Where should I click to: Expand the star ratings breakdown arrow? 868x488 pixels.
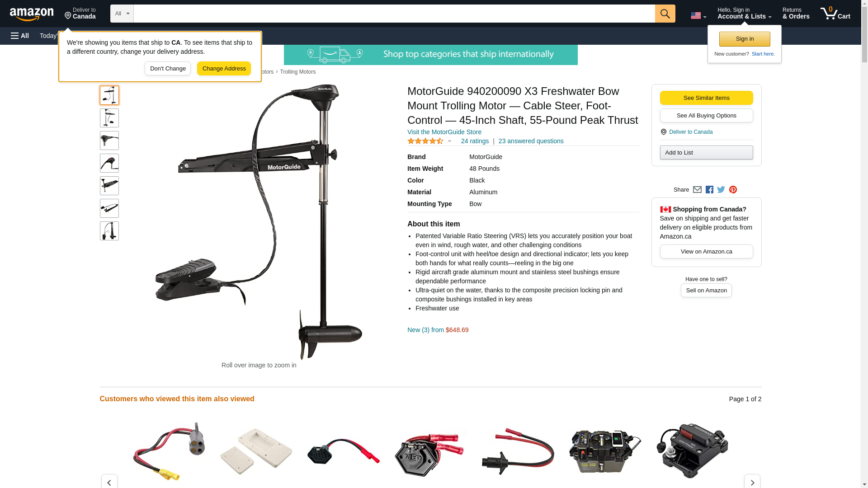point(449,141)
